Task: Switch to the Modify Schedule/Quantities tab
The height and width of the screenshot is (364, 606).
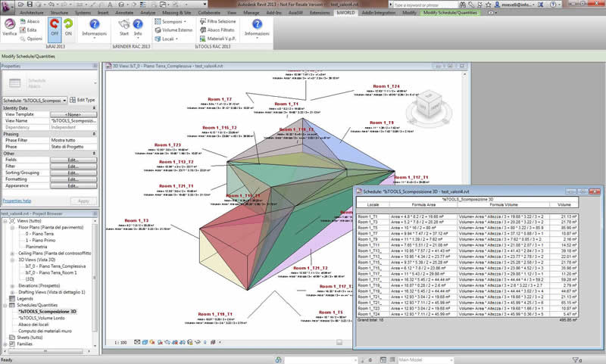Action: [450, 13]
